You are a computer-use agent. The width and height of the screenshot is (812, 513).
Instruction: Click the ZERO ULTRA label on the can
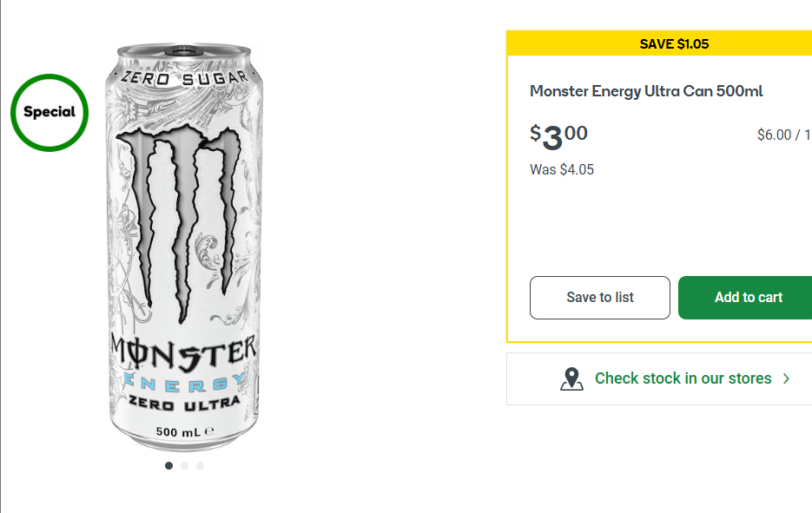tap(184, 404)
